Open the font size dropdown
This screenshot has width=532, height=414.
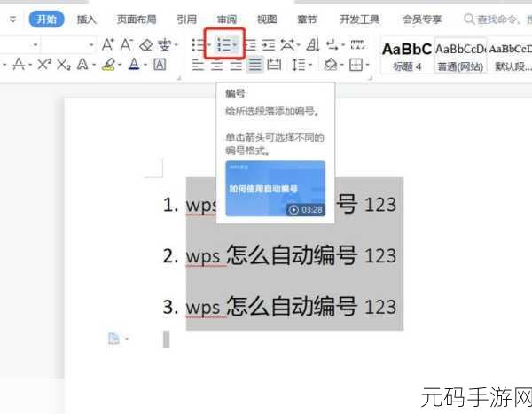(91, 45)
